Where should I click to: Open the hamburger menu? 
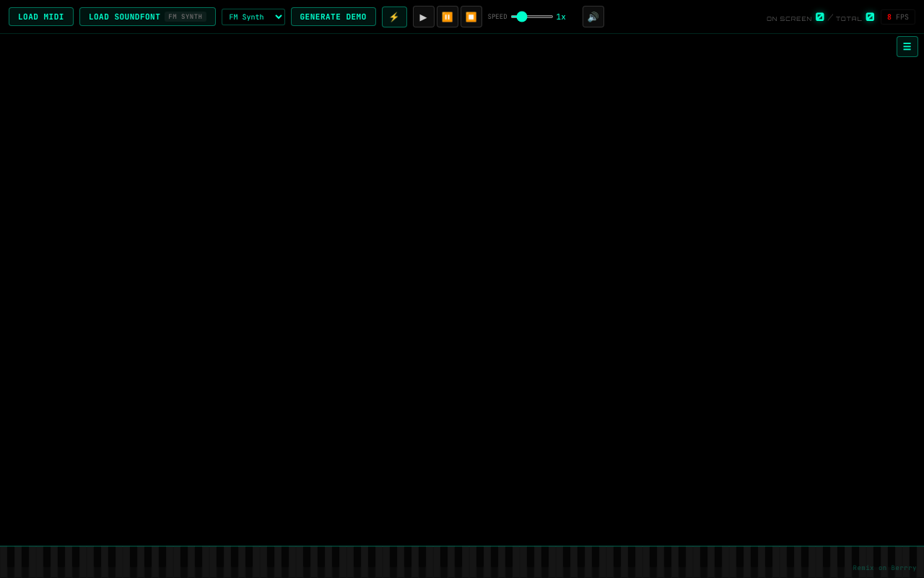point(907,47)
